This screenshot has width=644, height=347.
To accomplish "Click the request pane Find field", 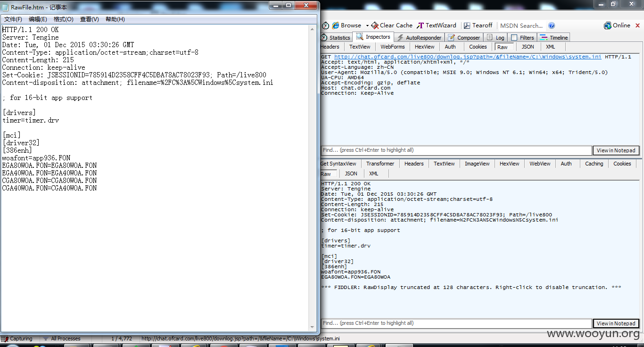I will tap(456, 150).
